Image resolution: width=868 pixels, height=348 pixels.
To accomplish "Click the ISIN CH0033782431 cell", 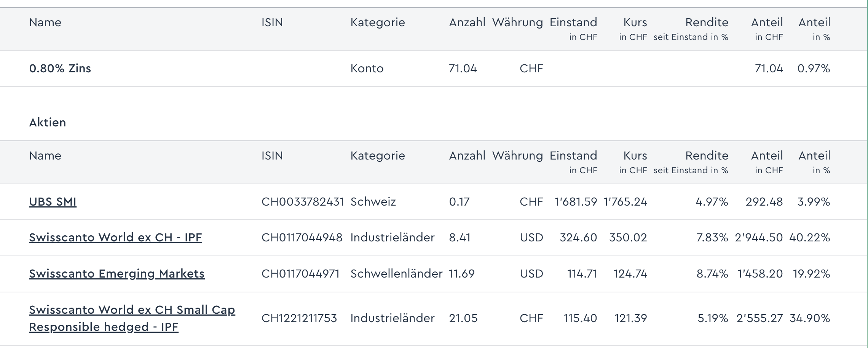I will pyautogui.click(x=303, y=201).
